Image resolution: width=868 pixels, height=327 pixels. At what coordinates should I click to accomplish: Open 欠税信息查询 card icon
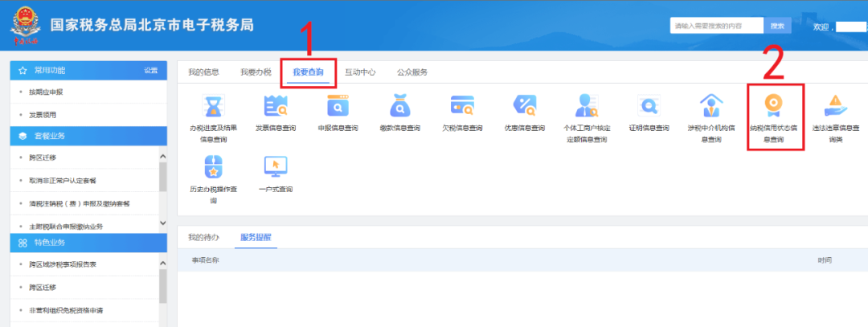tap(462, 106)
